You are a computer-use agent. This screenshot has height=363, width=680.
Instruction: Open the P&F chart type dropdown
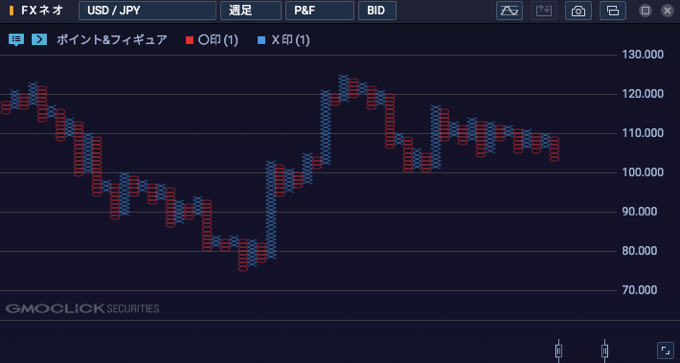click(320, 11)
